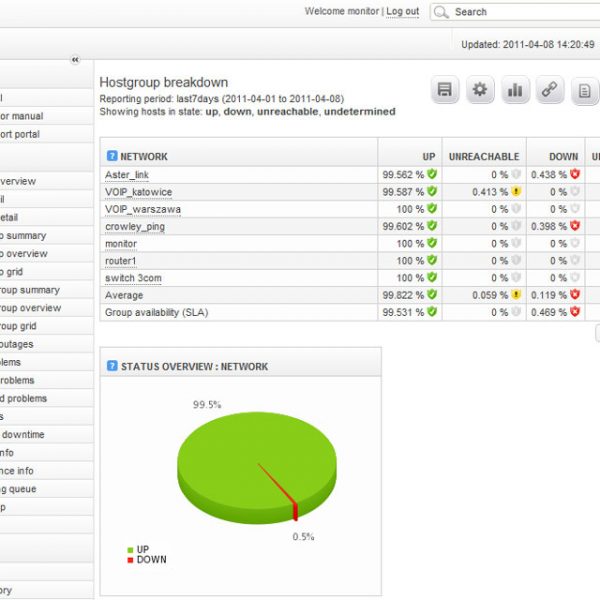Click yellow warning icon in VOIP_katowice row

pyautogui.click(x=516, y=191)
